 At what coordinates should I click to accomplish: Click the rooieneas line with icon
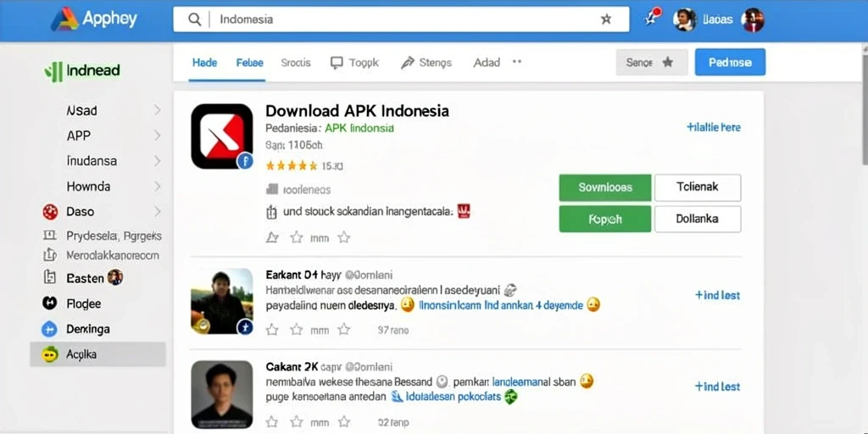coord(298,190)
